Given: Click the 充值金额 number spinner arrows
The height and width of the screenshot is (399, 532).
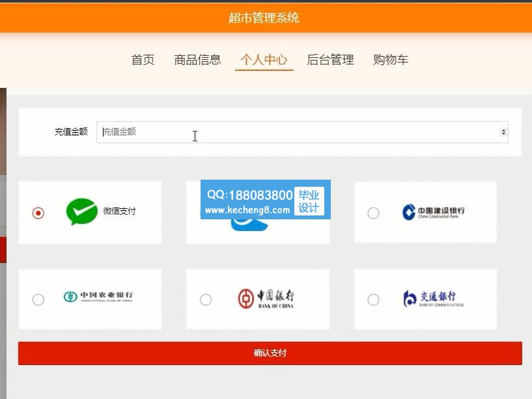Looking at the screenshot, I should [x=503, y=132].
